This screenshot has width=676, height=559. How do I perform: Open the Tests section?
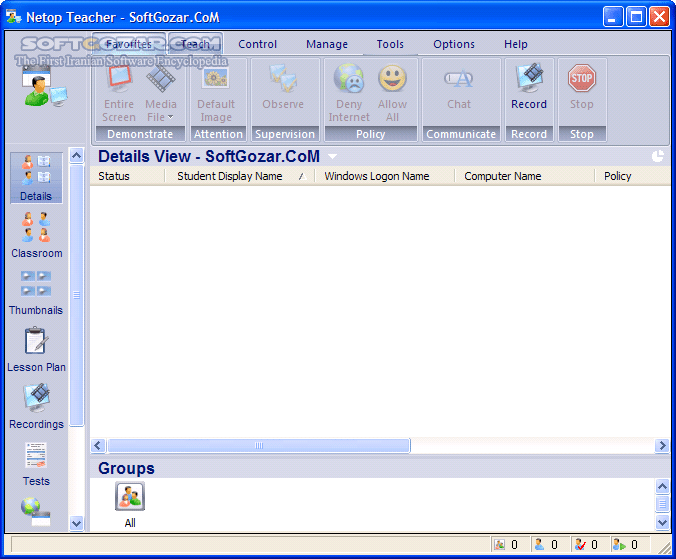[36, 464]
